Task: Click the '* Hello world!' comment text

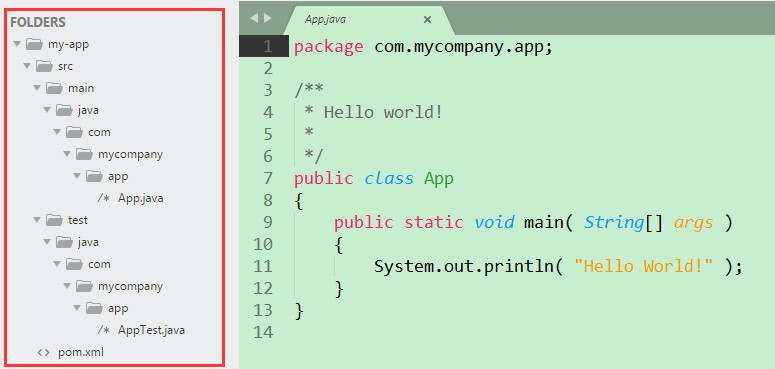Action: tap(373, 113)
